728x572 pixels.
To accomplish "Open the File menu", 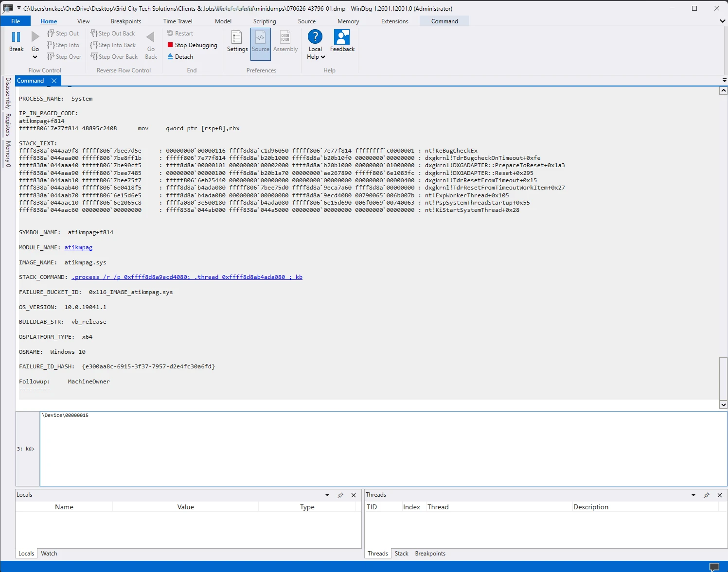I will 16,21.
